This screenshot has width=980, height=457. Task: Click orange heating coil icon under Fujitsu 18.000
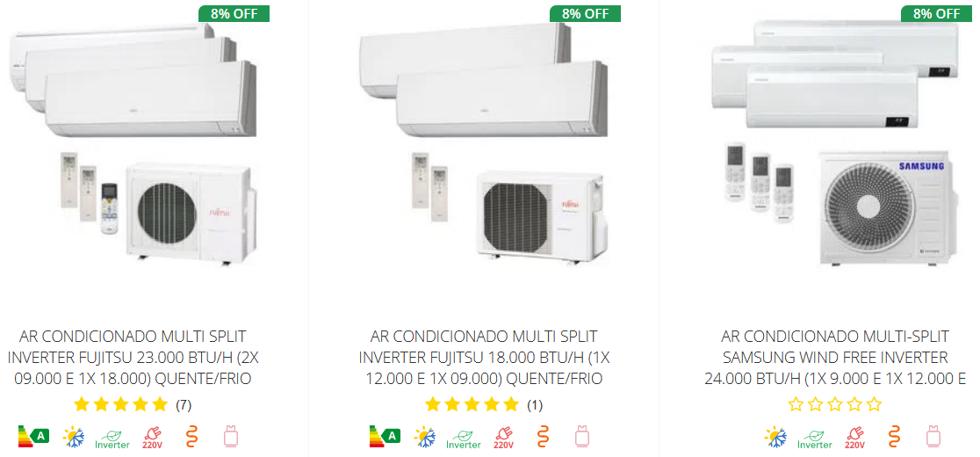tap(543, 437)
